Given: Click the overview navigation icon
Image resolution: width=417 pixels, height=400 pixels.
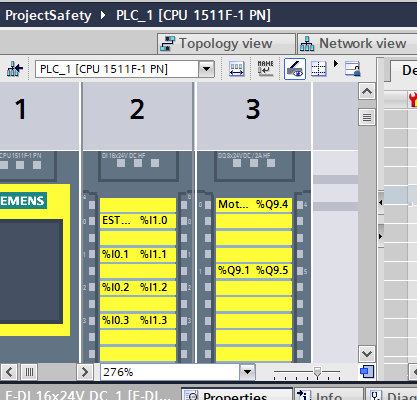Looking at the screenshot, I should [367, 372].
